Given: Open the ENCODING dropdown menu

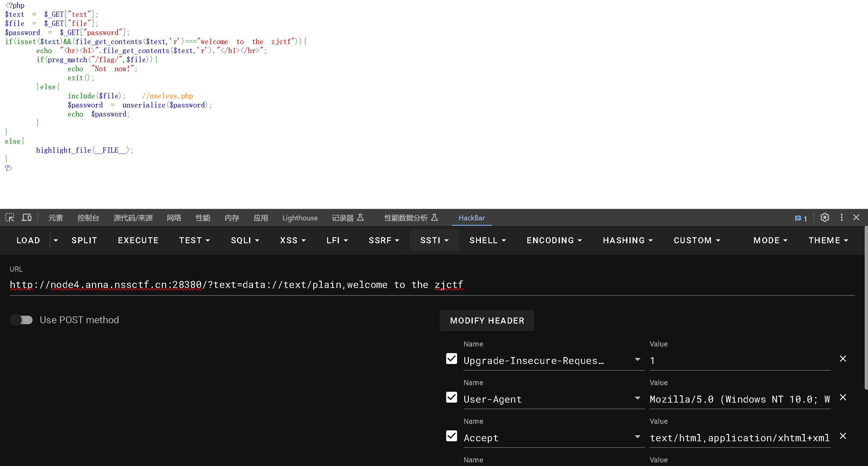Looking at the screenshot, I should pos(554,241).
